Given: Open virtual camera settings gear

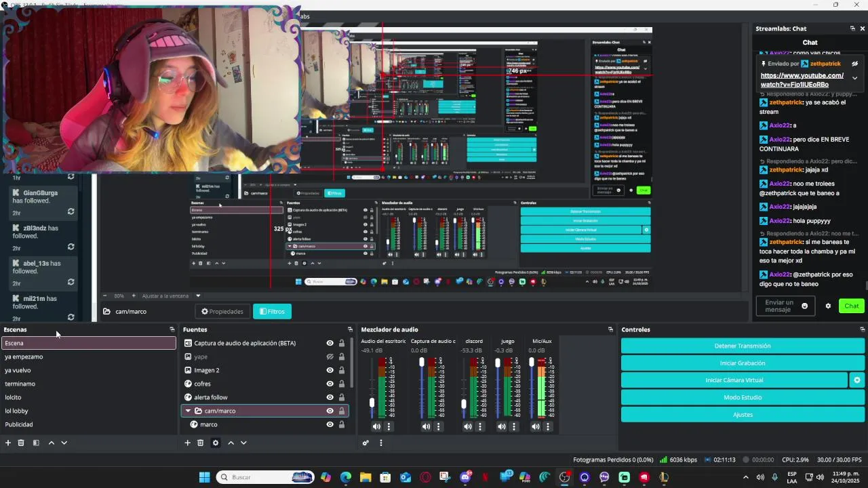Looking at the screenshot, I should coord(857,380).
